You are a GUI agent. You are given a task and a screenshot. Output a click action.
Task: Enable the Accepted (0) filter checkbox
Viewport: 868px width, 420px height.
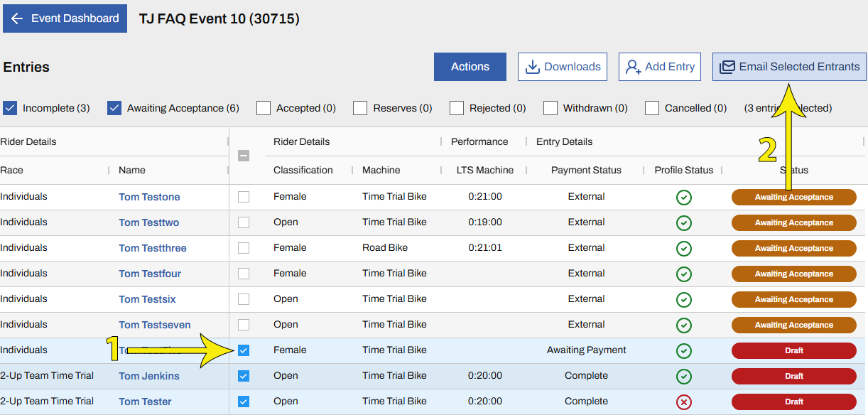pyautogui.click(x=264, y=108)
